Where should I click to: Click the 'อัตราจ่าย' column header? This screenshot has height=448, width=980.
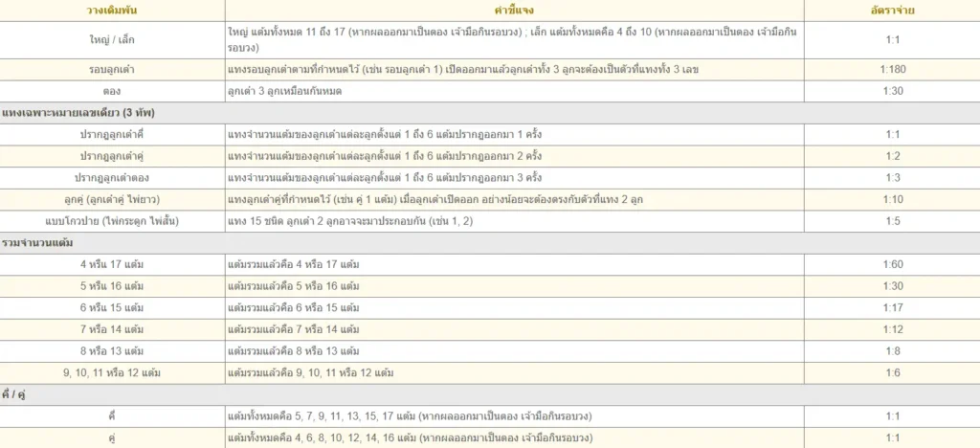(x=893, y=10)
